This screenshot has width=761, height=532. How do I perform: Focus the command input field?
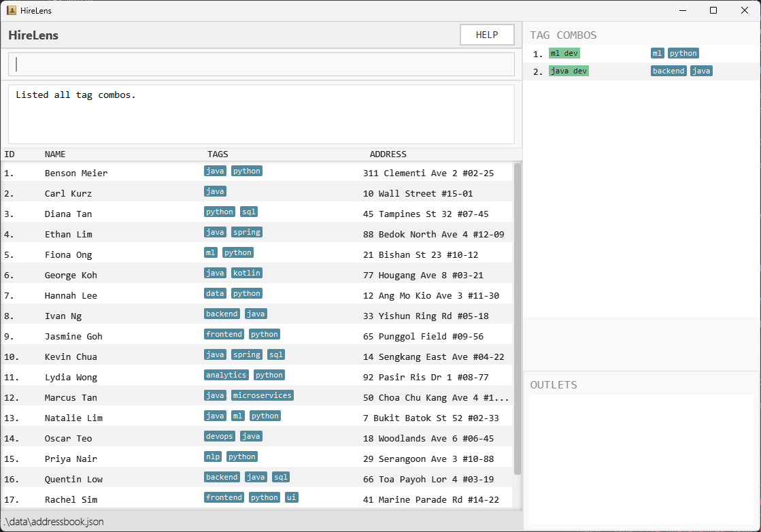(x=261, y=65)
